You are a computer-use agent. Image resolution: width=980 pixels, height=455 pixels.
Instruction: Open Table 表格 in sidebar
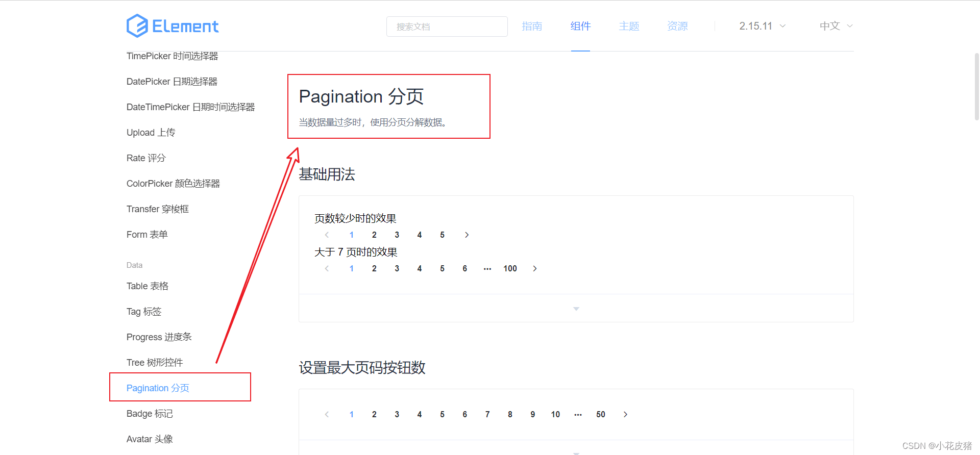pyautogui.click(x=148, y=286)
